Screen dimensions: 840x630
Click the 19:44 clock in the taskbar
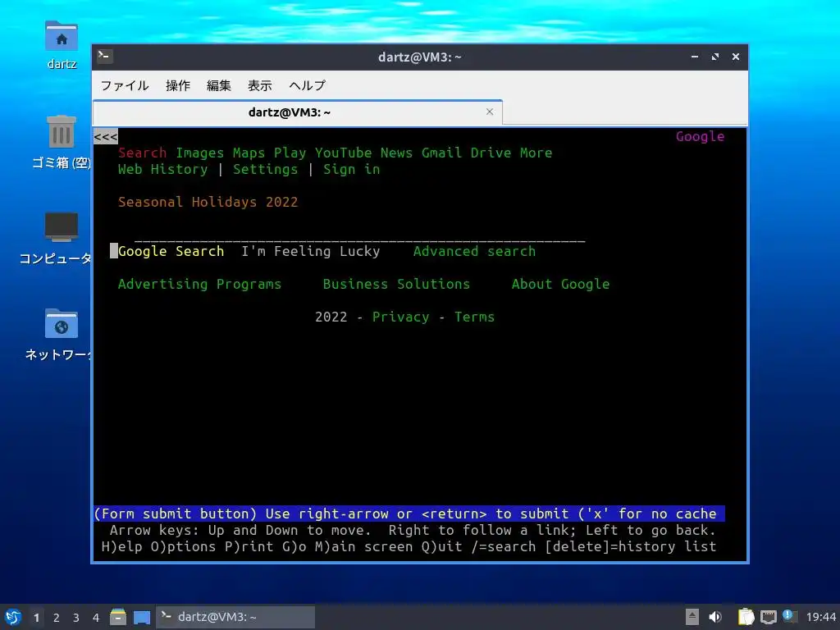click(820, 617)
